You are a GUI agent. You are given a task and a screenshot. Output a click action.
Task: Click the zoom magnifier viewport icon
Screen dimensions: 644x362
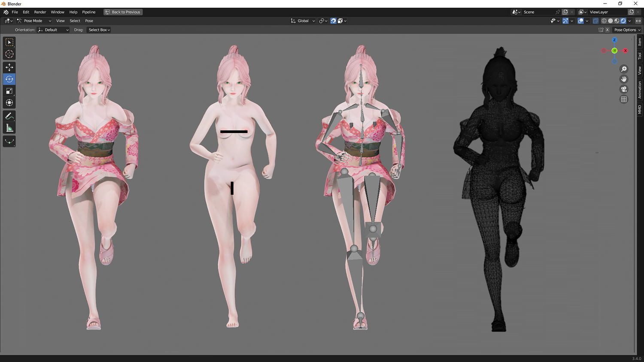click(x=624, y=69)
